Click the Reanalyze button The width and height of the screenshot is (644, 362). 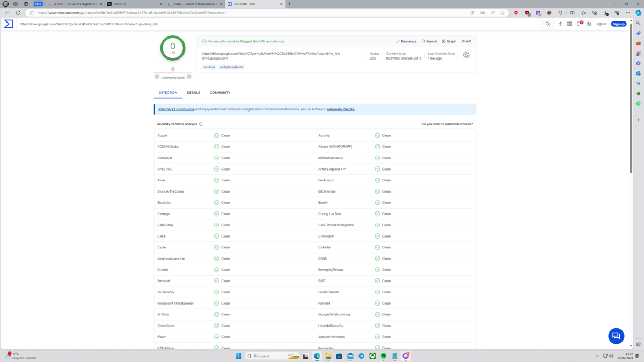point(406,41)
